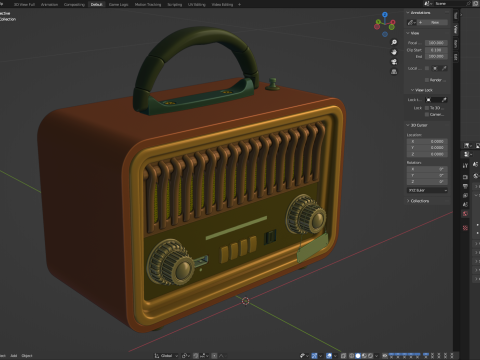Click the 3D Cursor Location X field
480x360 pixels.
(x=427, y=141)
